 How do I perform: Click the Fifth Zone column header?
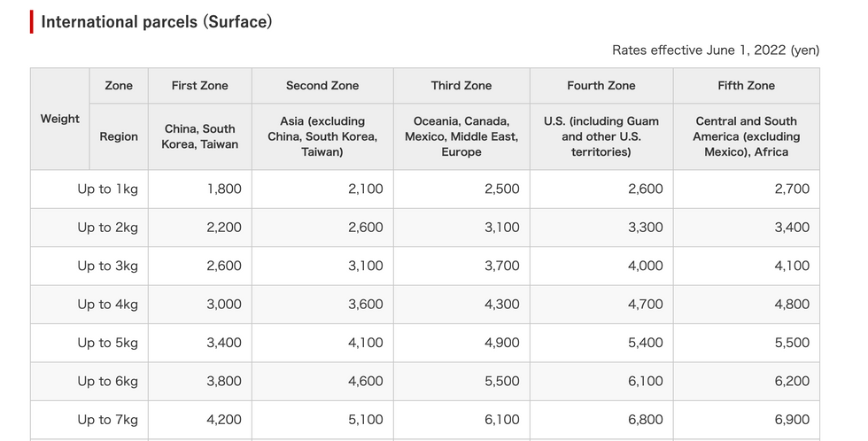746,86
